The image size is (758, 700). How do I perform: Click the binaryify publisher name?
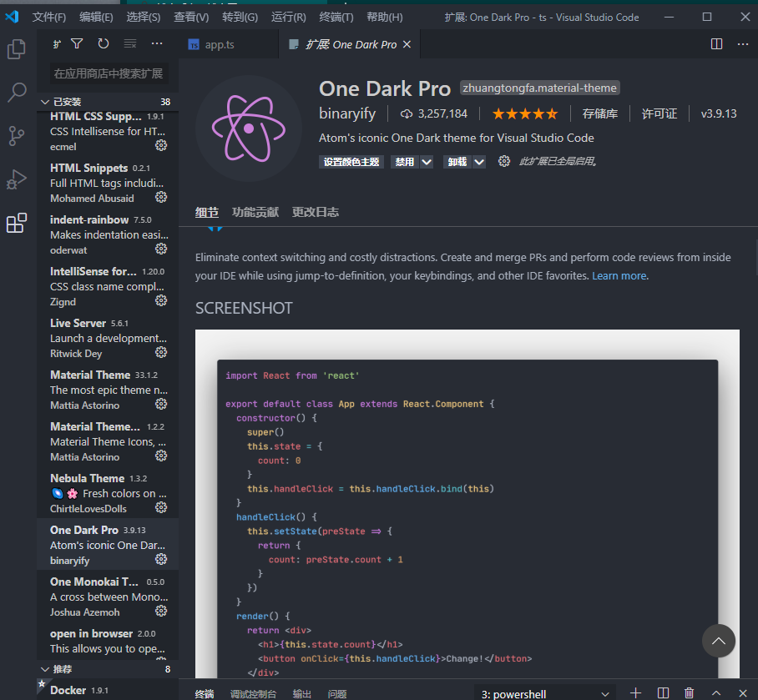(x=347, y=113)
